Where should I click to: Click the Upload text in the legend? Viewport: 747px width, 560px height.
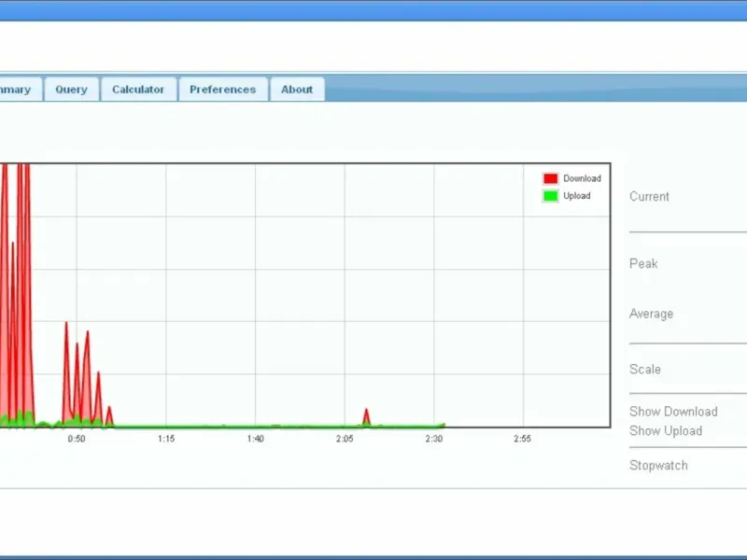pos(576,196)
